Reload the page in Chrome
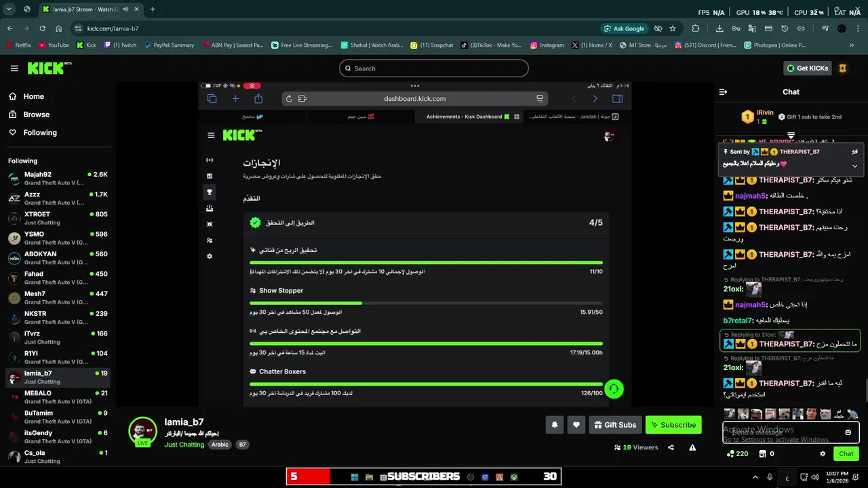This screenshot has width=868, height=488. [x=42, y=28]
